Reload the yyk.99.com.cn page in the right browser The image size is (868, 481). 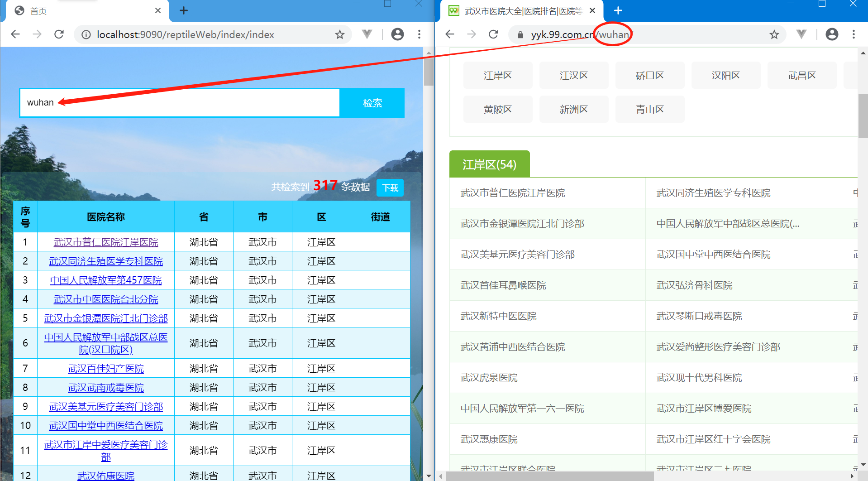tap(493, 34)
